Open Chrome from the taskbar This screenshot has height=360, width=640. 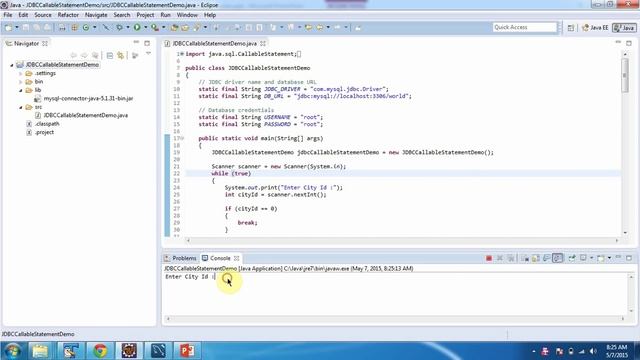[x=100, y=351]
